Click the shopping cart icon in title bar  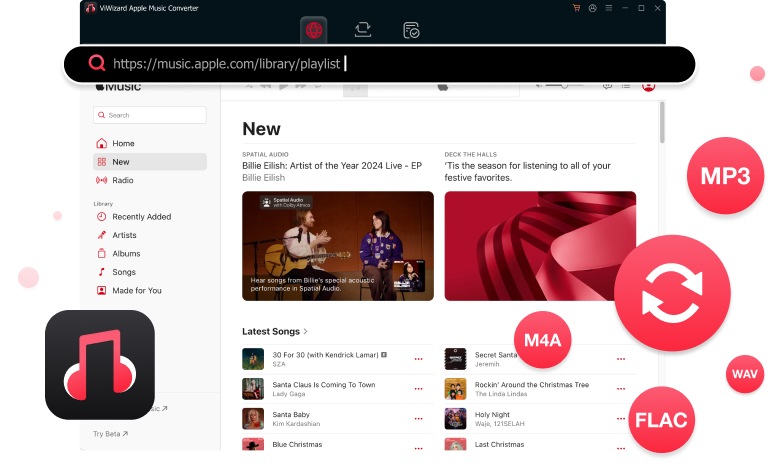pos(576,8)
